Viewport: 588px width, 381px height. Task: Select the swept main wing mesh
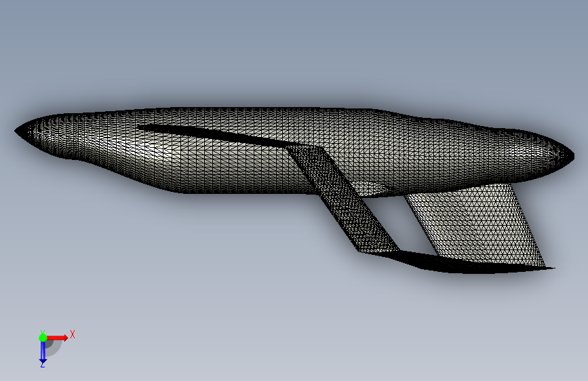[x=342, y=199]
